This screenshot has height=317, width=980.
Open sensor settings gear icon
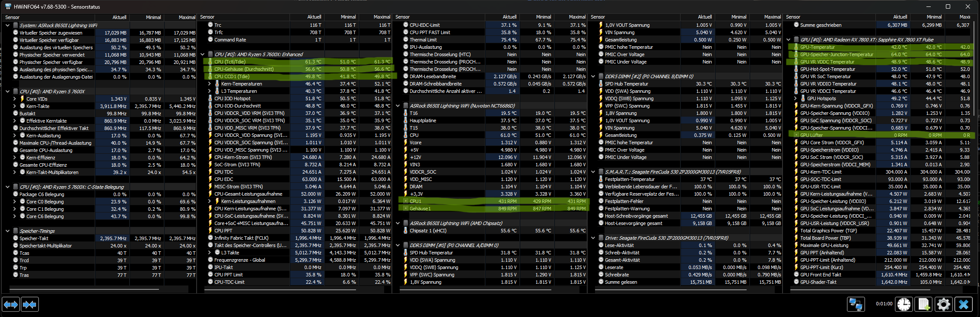(943, 304)
